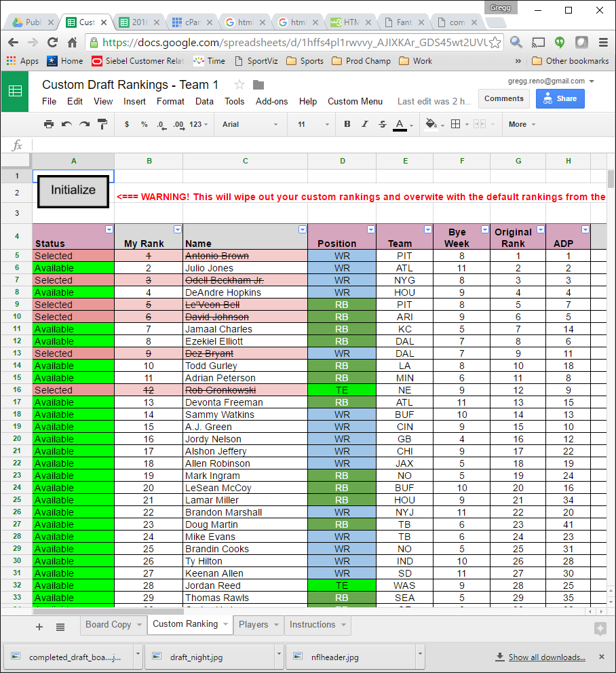
Task: Open the My Rank column filter
Action: click(x=178, y=229)
